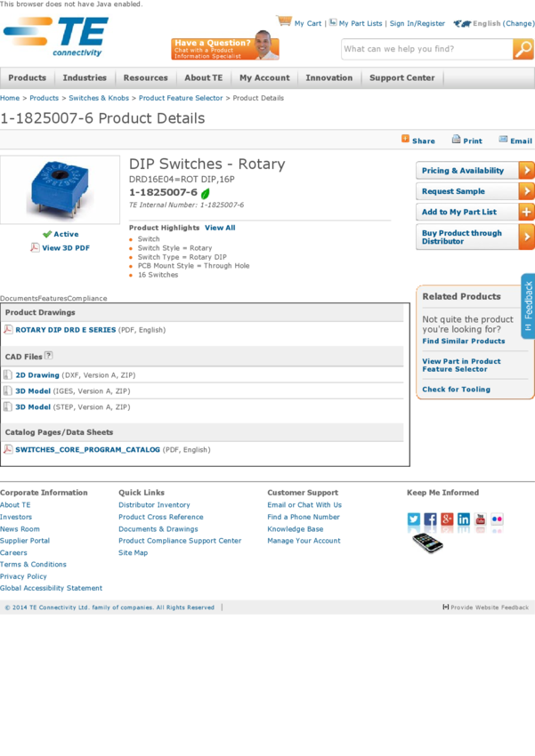Open the shopping cart icon
The height and width of the screenshot is (756, 535).
[x=284, y=20]
